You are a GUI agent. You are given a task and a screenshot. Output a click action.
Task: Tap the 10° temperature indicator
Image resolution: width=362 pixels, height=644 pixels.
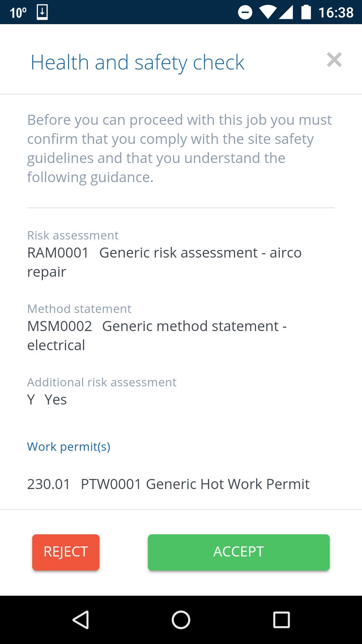click(18, 13)
